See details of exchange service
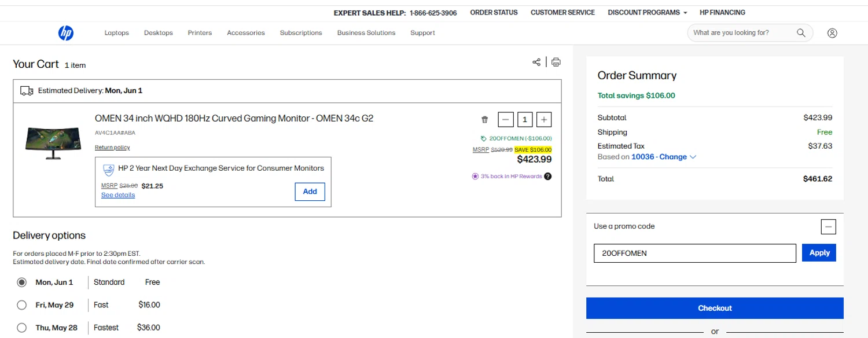This screenshot has height=338, width=868. 118,195
